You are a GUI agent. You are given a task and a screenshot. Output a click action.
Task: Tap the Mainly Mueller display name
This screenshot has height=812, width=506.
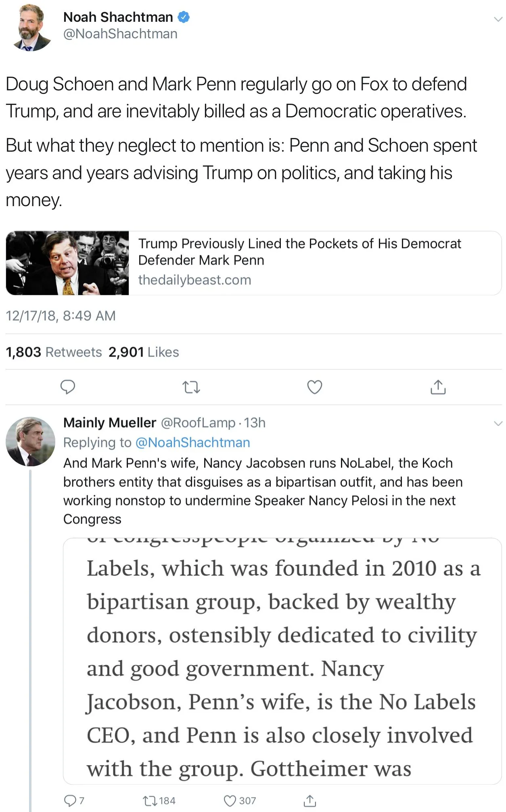109,422
